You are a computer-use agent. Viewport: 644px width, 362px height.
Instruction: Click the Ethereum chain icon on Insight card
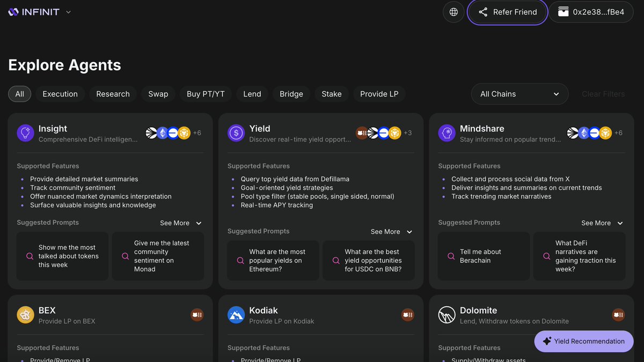(163, 133)
